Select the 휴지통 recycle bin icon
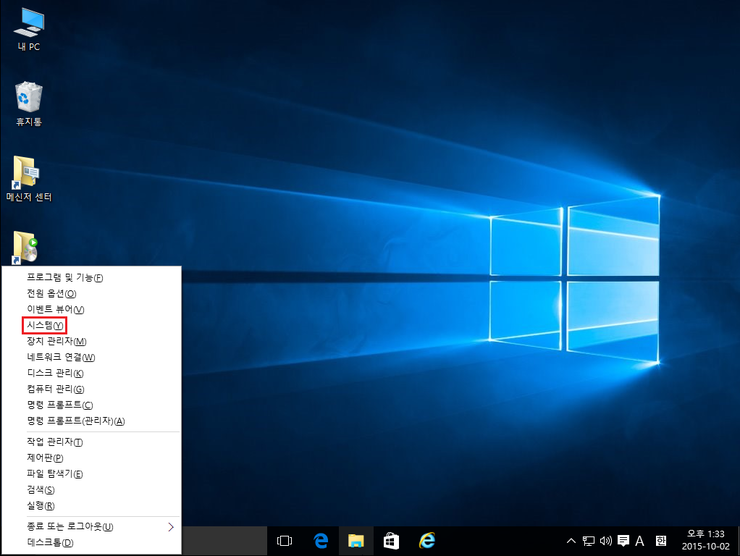 pos(29,103)
